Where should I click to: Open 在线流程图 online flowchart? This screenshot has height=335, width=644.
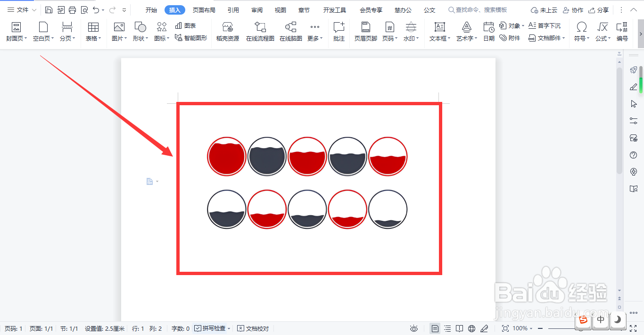pyautogui.click(x=260, y=32)
